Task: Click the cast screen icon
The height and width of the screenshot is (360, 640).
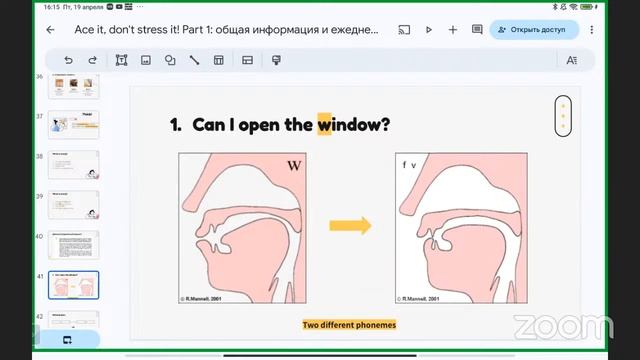Action: tap(404, 30)
